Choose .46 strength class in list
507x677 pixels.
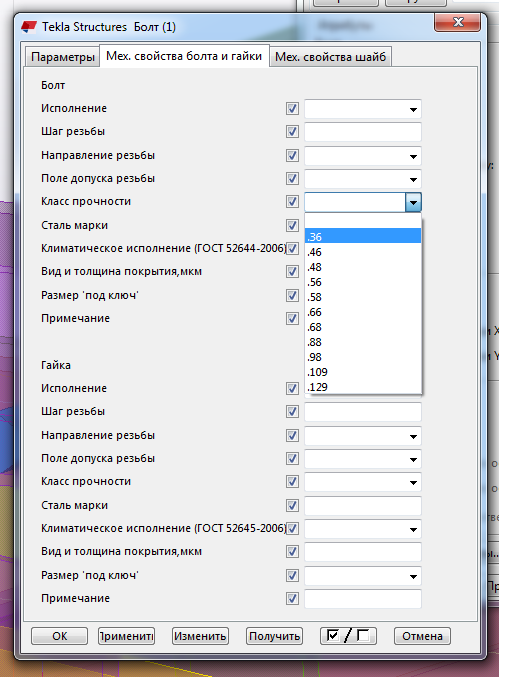pyautogui.click(x=363, y=252)
